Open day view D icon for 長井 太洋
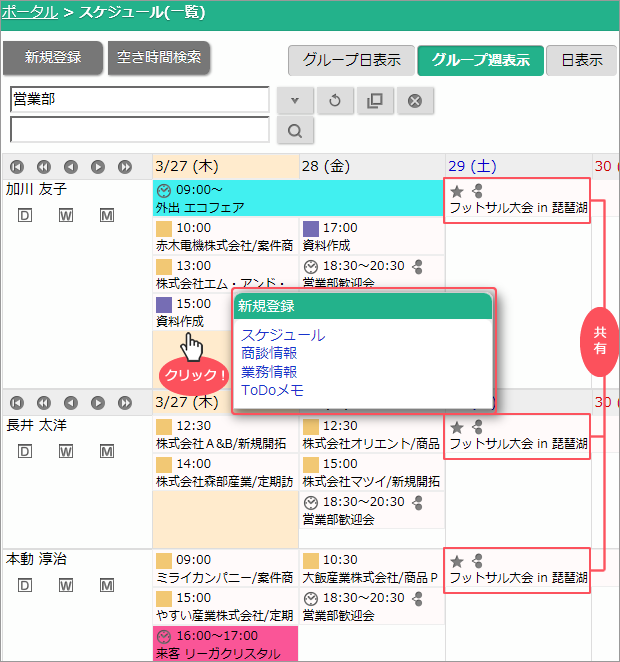The image size is (620, 662). click(25, 451)
